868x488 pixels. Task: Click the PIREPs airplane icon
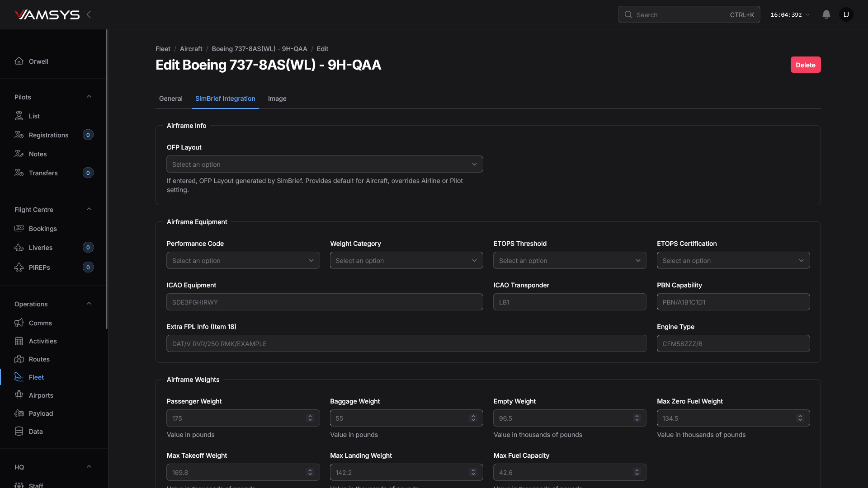click(19, 267)
